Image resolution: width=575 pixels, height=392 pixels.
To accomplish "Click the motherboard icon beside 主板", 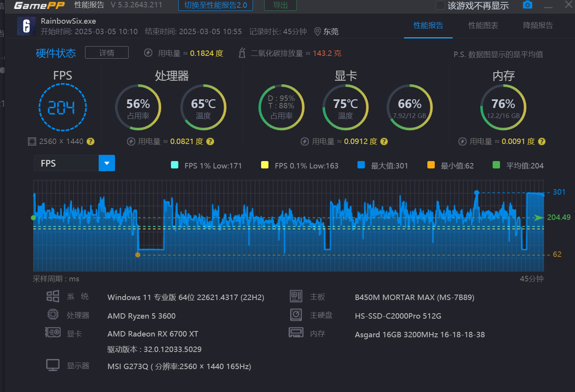I will click(296, 297).
